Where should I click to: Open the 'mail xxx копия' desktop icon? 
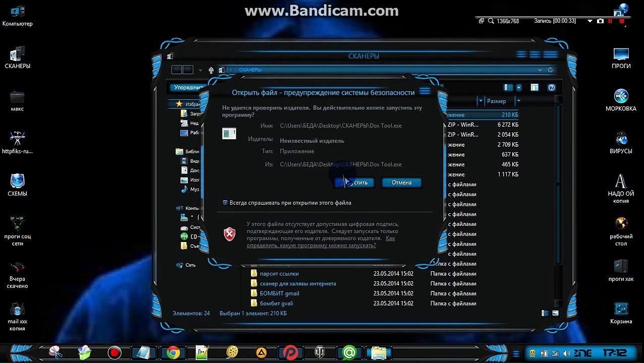[x=17, y=316]
